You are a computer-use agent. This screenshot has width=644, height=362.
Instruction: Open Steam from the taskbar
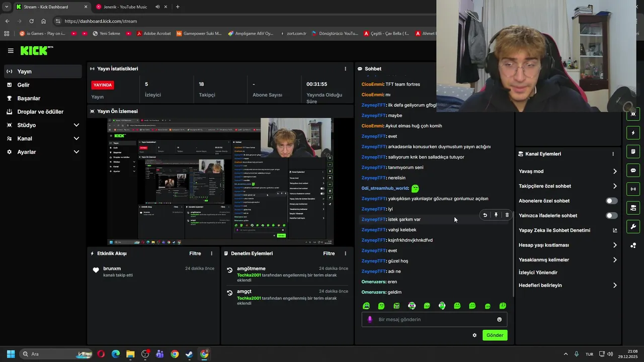[189, 354]
